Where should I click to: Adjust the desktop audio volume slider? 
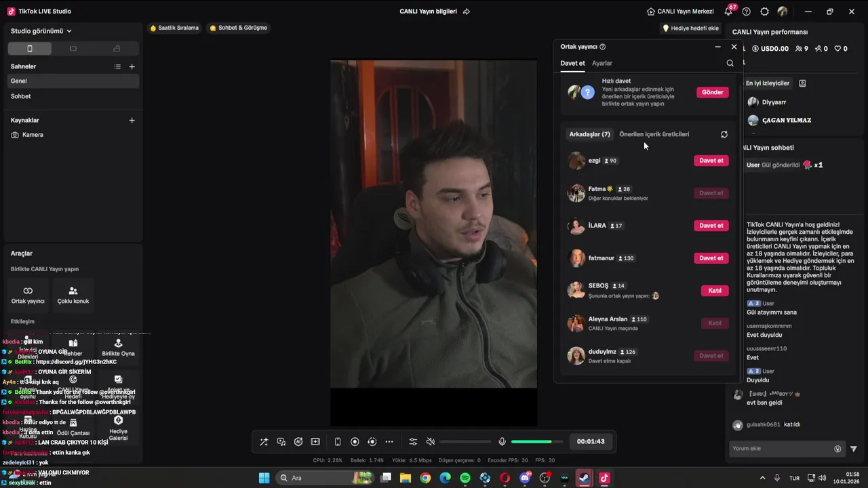(465, 442)
